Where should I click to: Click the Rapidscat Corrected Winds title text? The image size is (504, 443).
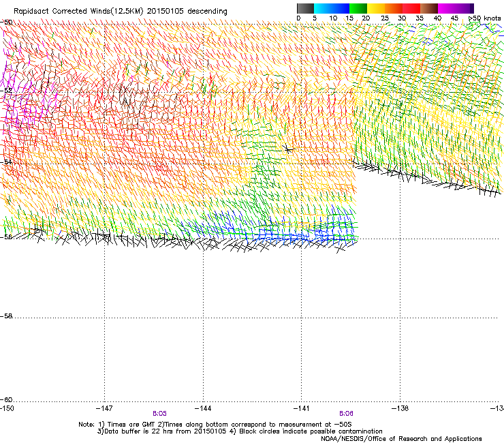[121, 11]
